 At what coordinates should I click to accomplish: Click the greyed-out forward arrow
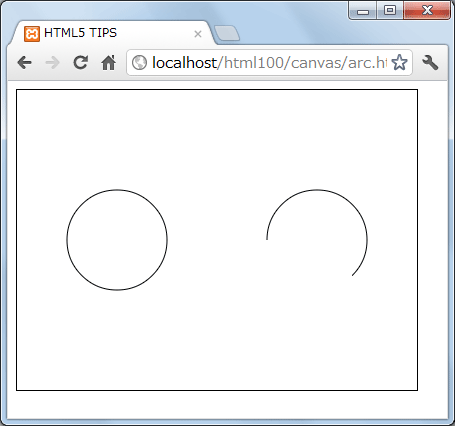click(52, 62)
